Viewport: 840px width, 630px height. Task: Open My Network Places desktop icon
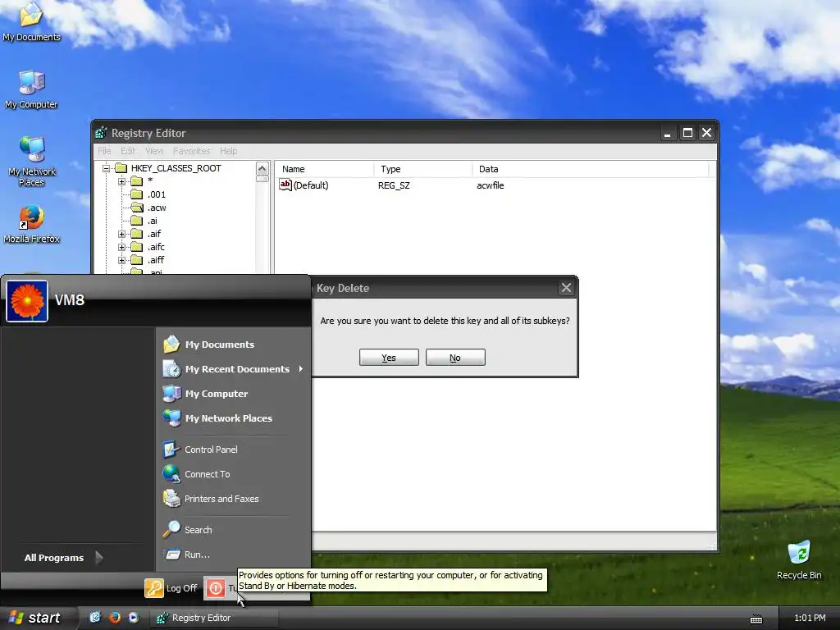pos(32,161)
